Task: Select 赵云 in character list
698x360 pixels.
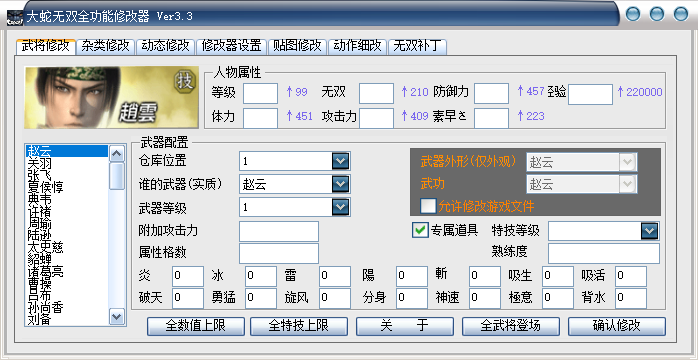Action: coord(67,151)
